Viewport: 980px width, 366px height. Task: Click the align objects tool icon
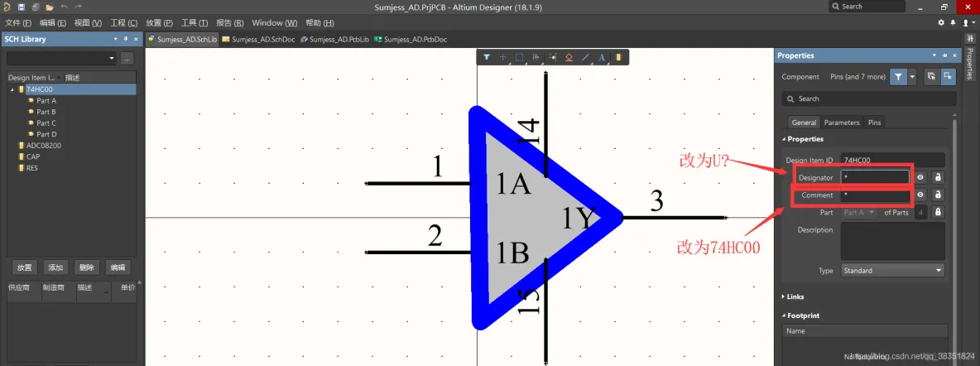(x=536, y=57)
